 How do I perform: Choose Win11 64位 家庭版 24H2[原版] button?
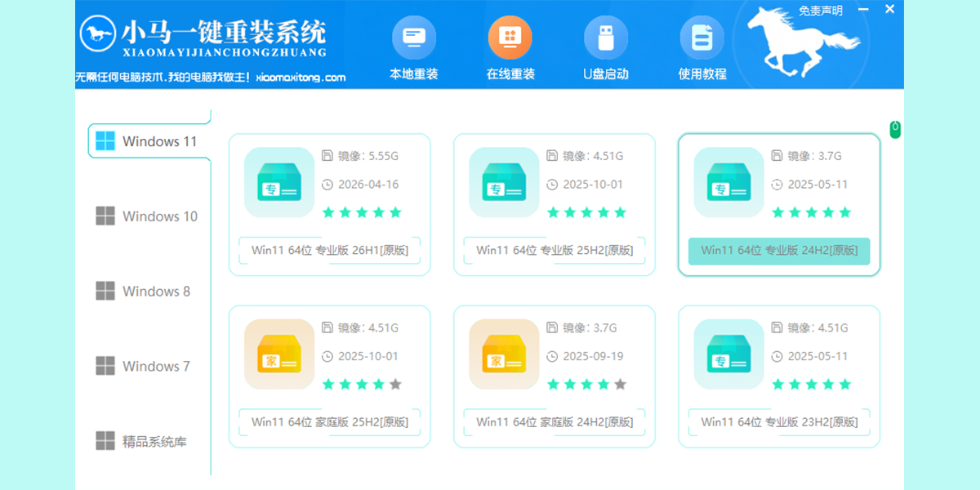coord(555,422)
